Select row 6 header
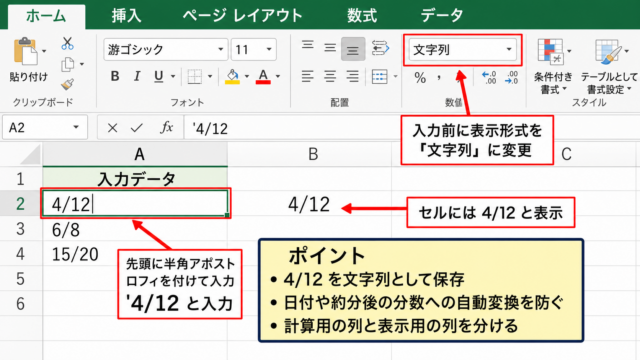This screenshot has height=360, width=640. [x=21, y=304]
